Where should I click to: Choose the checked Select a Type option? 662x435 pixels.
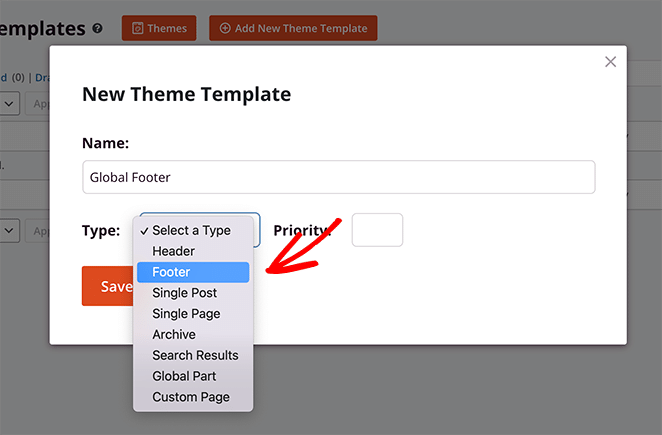(x=191, y=230)
